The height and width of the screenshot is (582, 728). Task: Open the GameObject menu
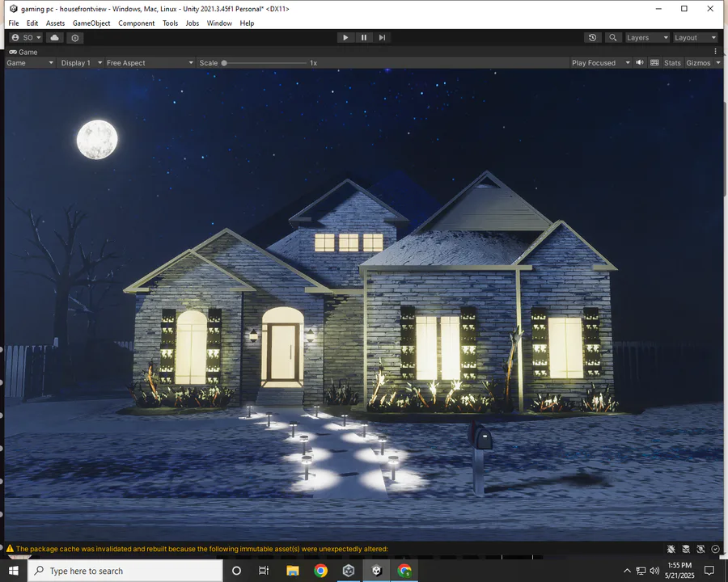91,23
